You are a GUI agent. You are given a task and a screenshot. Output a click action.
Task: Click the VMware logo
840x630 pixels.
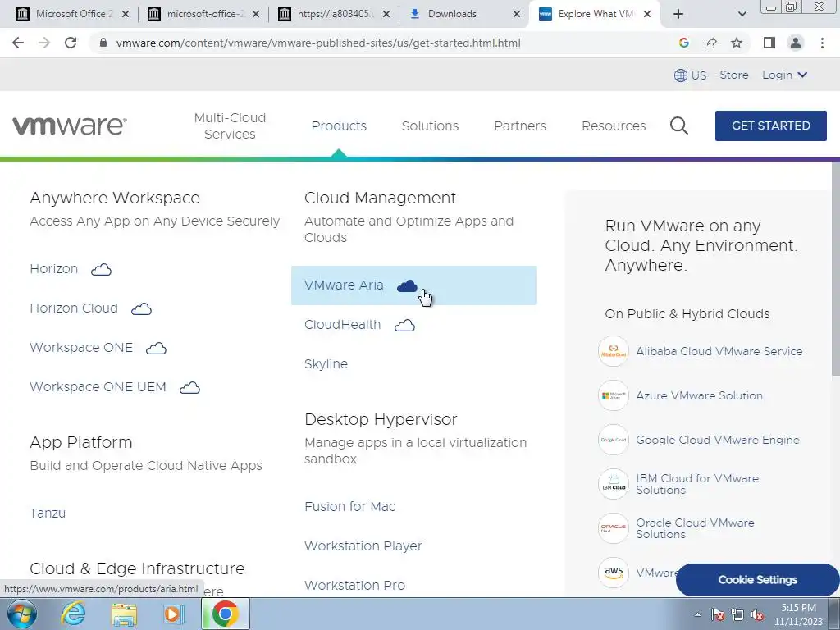(70, 126)
